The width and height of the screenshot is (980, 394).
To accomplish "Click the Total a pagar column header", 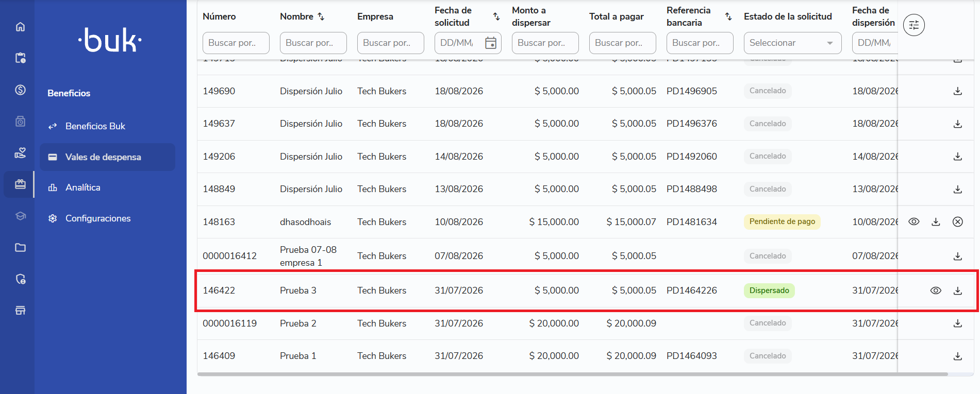I will pos(616,16).
